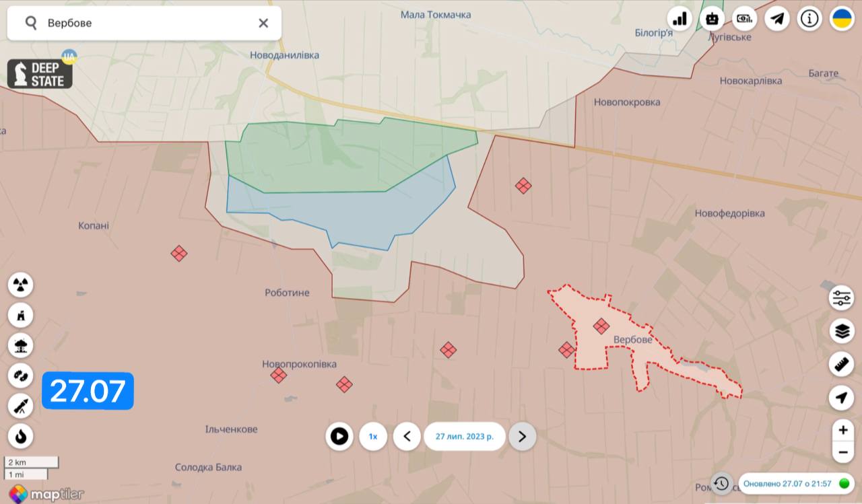Go to the previous date arrow
Image resolution: width=862 pixels, height=504 pixels.
click(407, 437)
